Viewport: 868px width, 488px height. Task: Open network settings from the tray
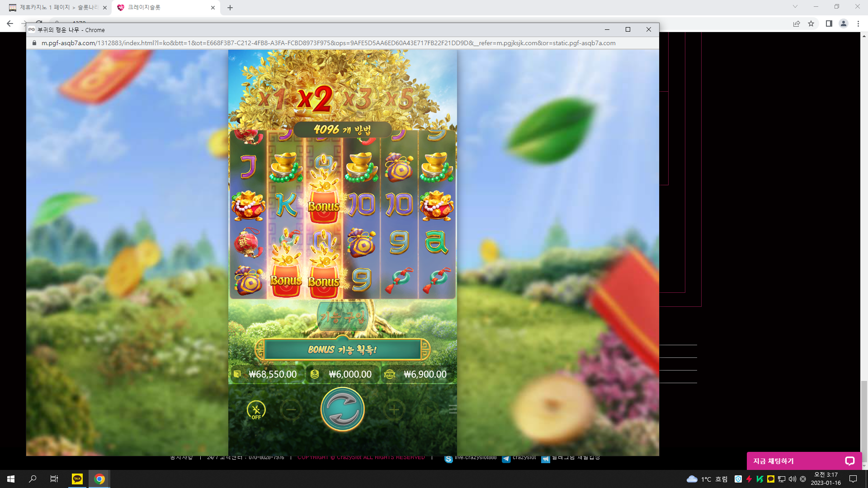coord(782,479)
